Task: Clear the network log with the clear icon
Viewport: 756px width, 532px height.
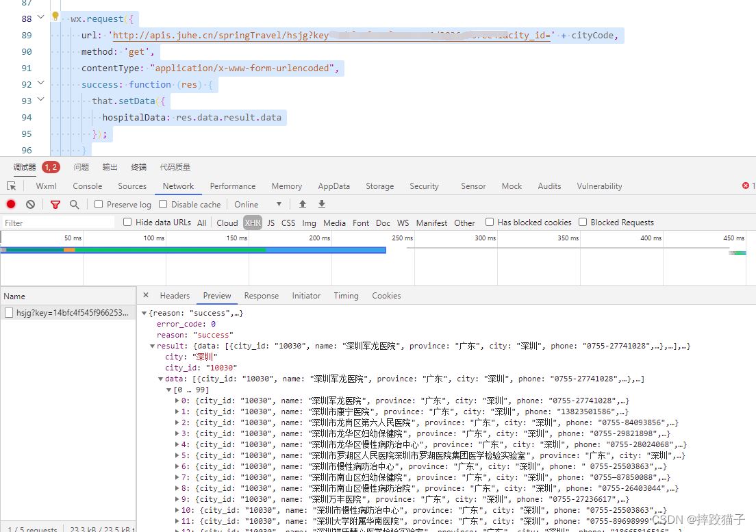Action: (30, 204)
